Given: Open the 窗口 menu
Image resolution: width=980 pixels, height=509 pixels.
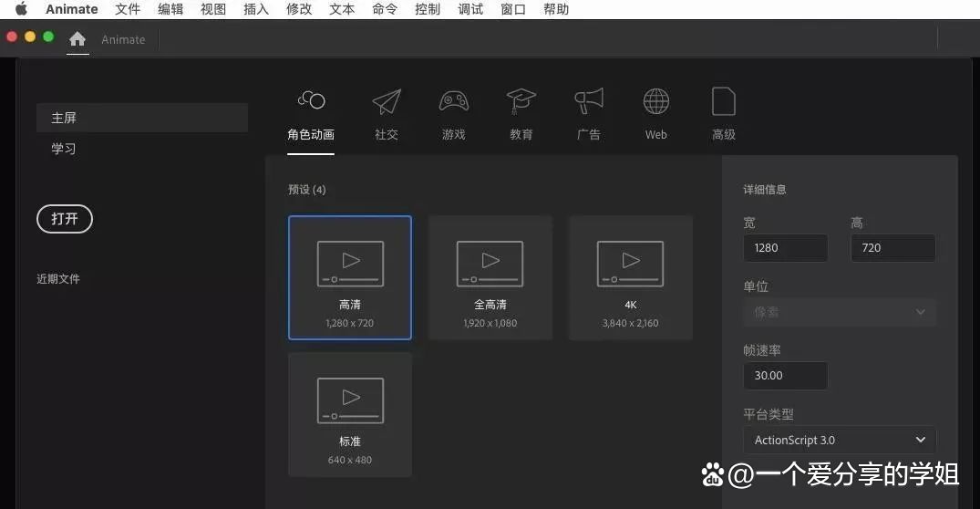Looking at the screenshot, I should [513, 9].
